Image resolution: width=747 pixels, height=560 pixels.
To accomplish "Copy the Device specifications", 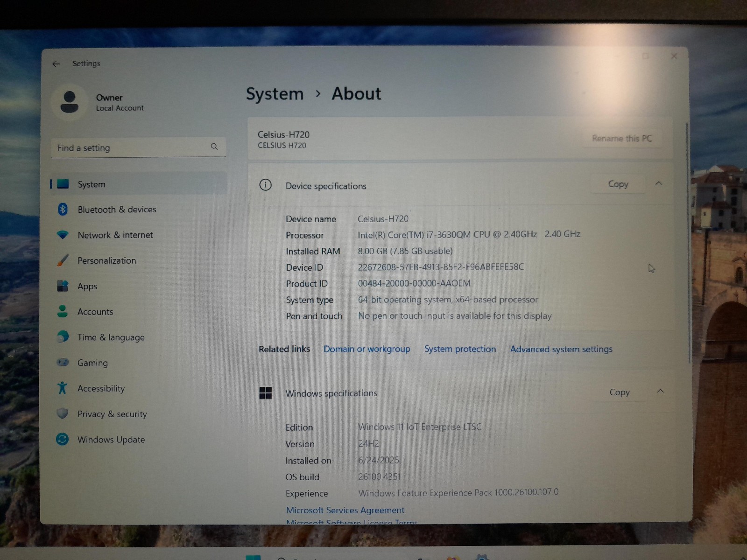I will [618, 184].
